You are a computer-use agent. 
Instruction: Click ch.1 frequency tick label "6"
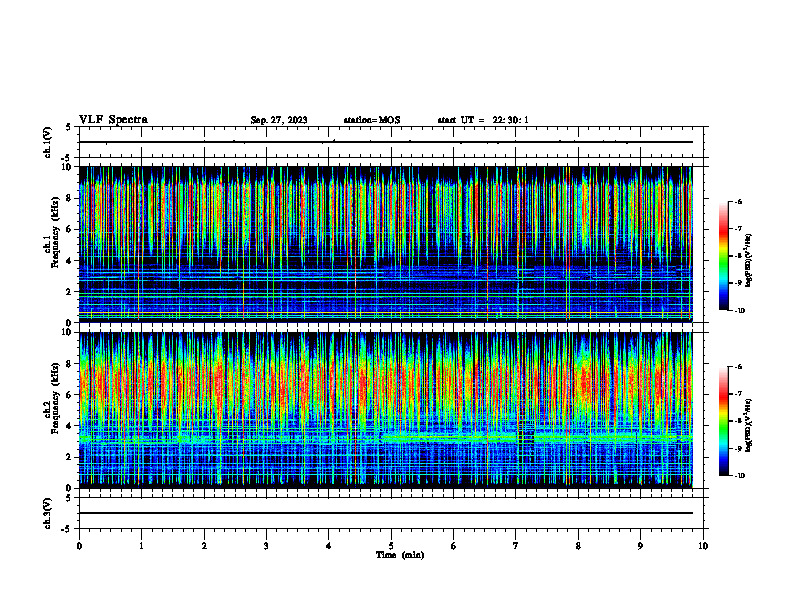tap(69, 229)
